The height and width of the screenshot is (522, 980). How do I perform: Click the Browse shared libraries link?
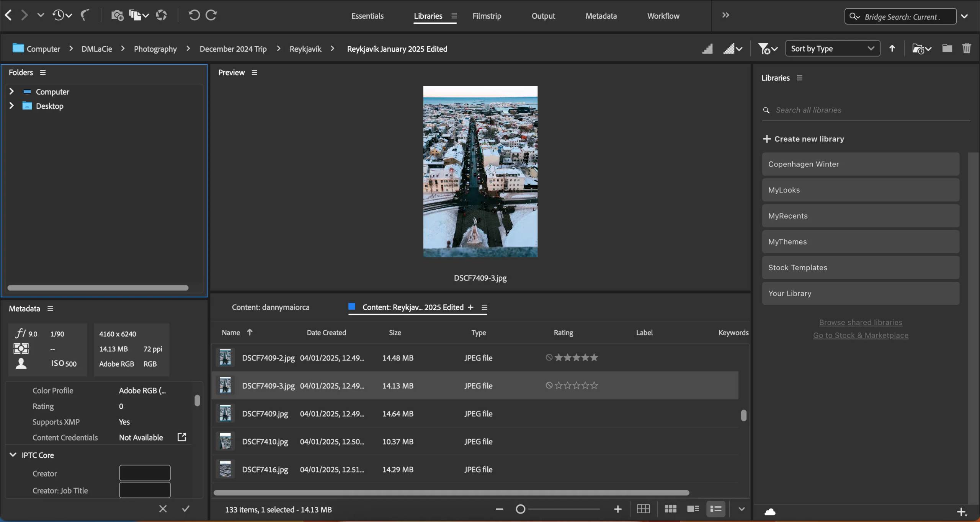pyautogui.click(x=860, y=322)
